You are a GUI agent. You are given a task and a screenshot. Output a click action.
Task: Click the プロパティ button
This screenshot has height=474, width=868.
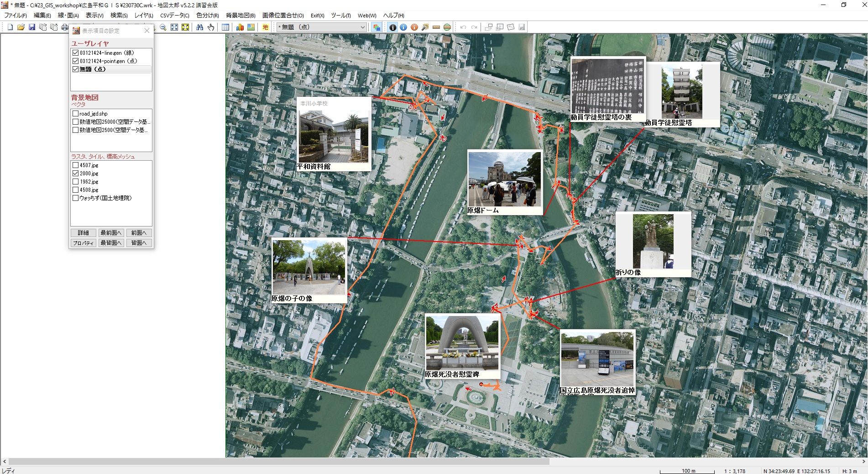(x=83, y=243)
